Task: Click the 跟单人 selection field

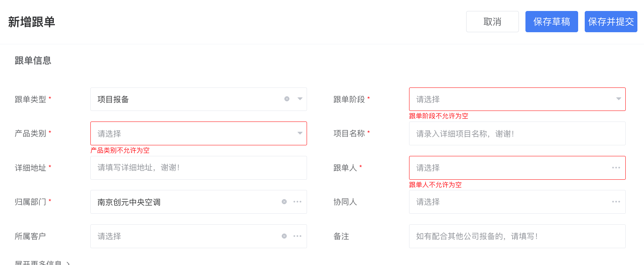Action: click(509, 168)
